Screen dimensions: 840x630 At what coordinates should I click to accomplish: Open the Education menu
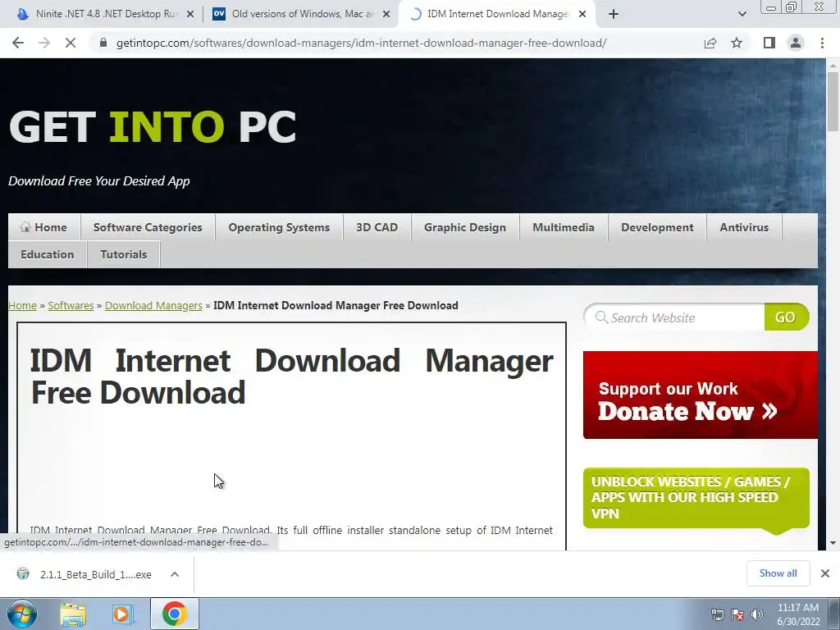[x=48, y=254]
